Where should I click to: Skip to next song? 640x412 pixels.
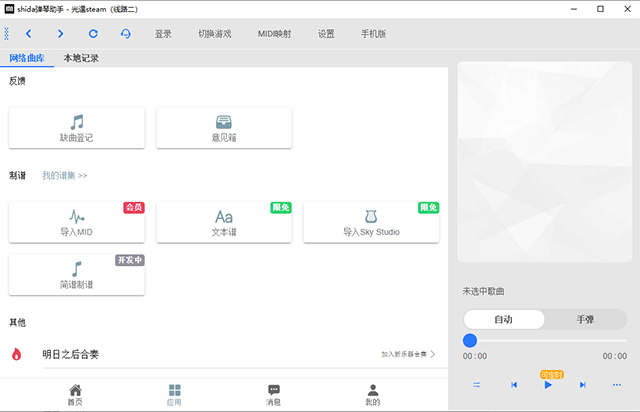pos(583,385)
